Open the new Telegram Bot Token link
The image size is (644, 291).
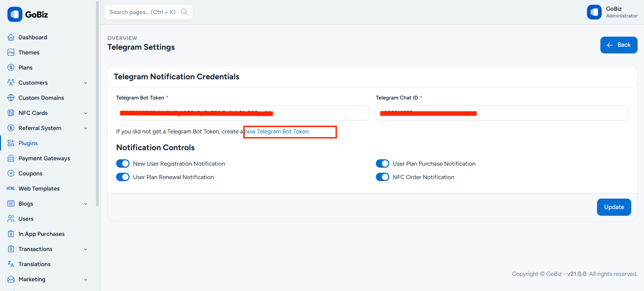click(277, 131)
